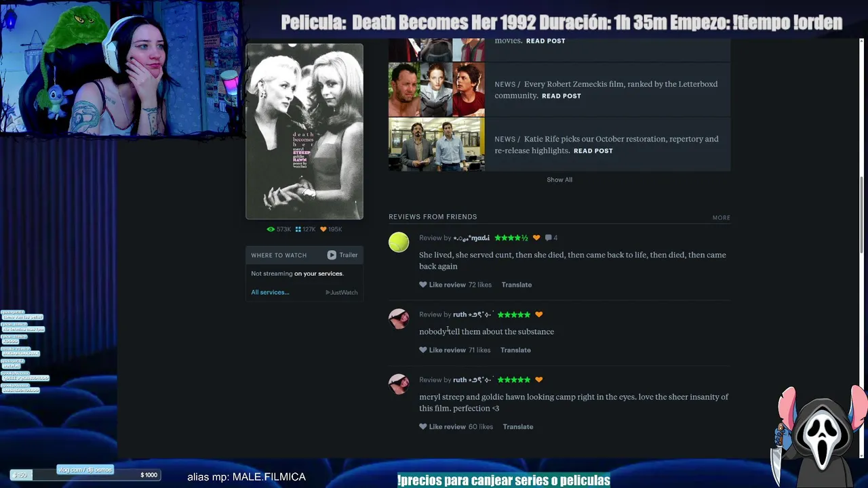Click the likes heart icon showing 195K
This screenshot has width=868, height=488.
click(x=323, y=230)
